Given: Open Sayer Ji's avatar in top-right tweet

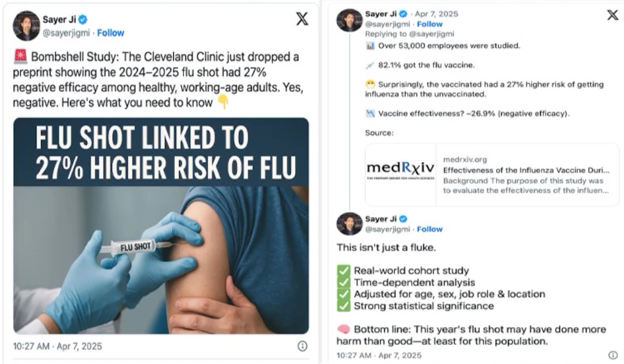Looking at the screenshot, I should pos(349,20).
